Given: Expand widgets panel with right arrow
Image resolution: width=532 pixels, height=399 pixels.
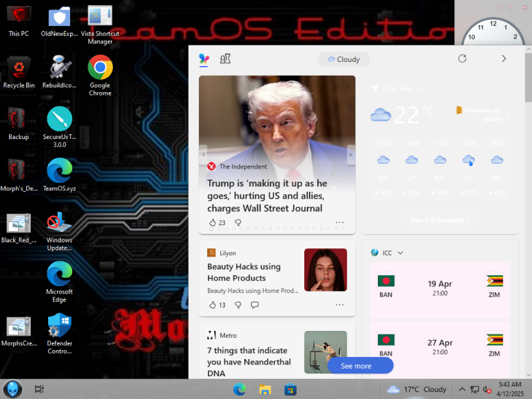Looking at the screenshot, I should tap(504, 58).
